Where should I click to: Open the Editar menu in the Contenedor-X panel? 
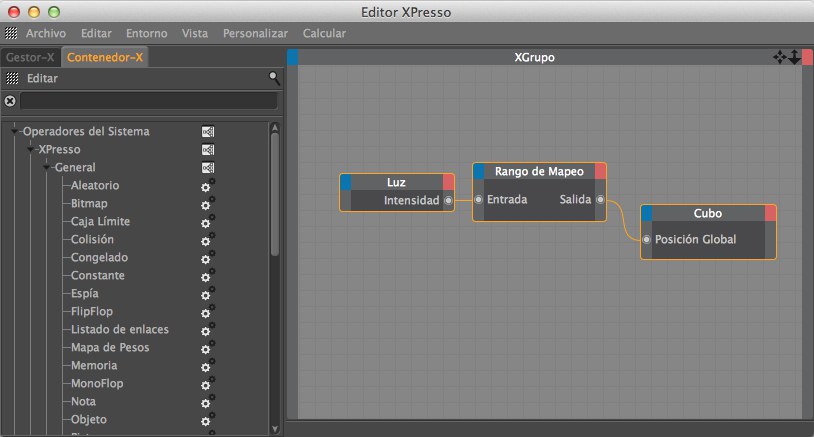coord(42,77)
